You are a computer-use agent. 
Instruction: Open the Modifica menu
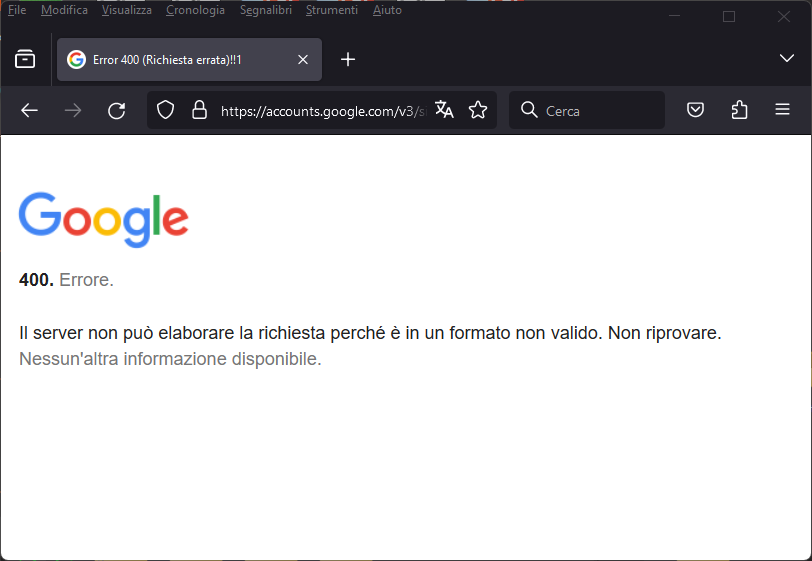64,10
